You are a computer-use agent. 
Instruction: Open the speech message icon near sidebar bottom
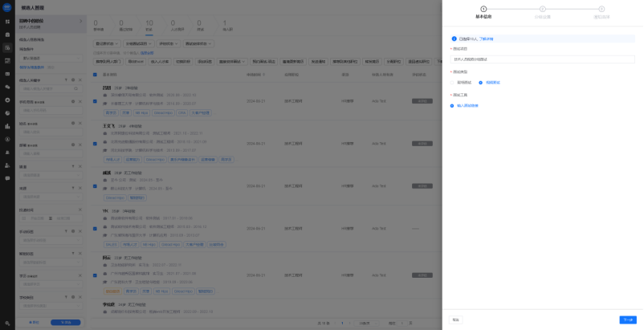7,178
